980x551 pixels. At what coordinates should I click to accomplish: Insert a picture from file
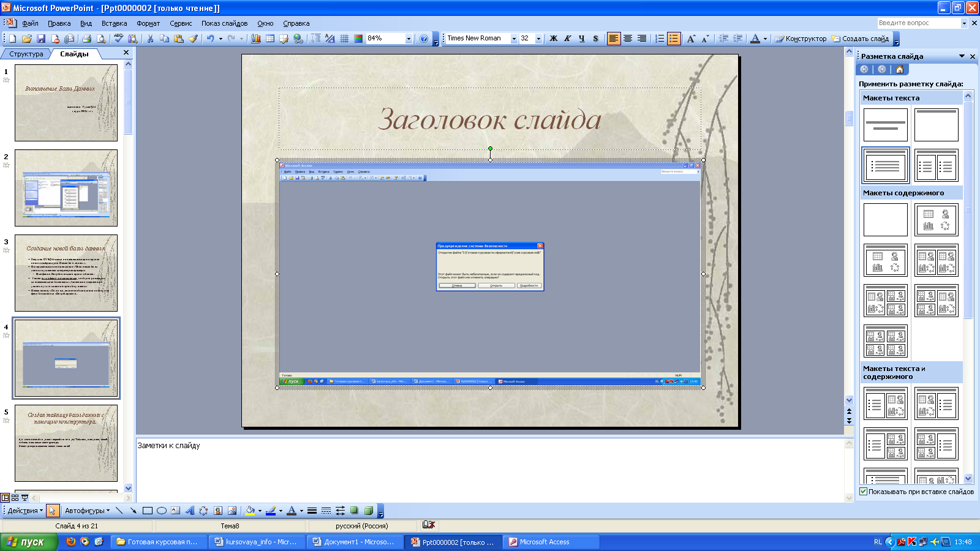click(x=232, y=511)
